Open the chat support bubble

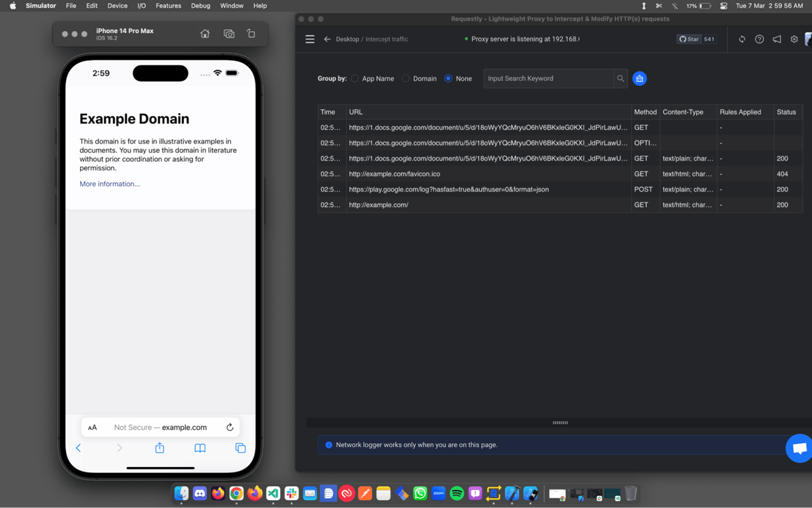[x=799, y=448]
